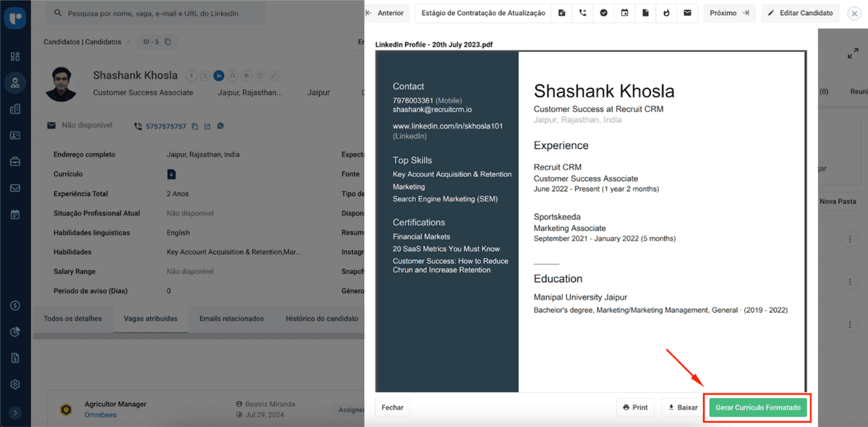Click the Omnibees company link
This screenshot has width=868, height=427.
[x=101, y=415]
